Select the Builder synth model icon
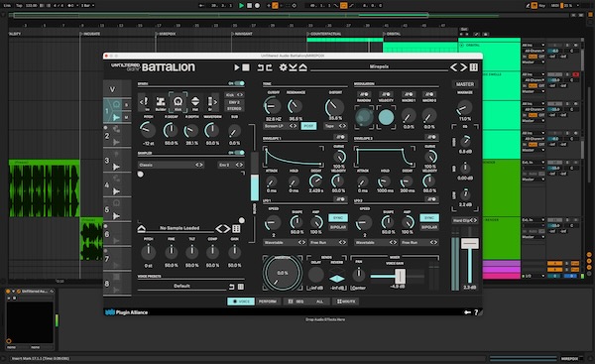Viewport: 595px width, 364px height. (x=161, y=102)
